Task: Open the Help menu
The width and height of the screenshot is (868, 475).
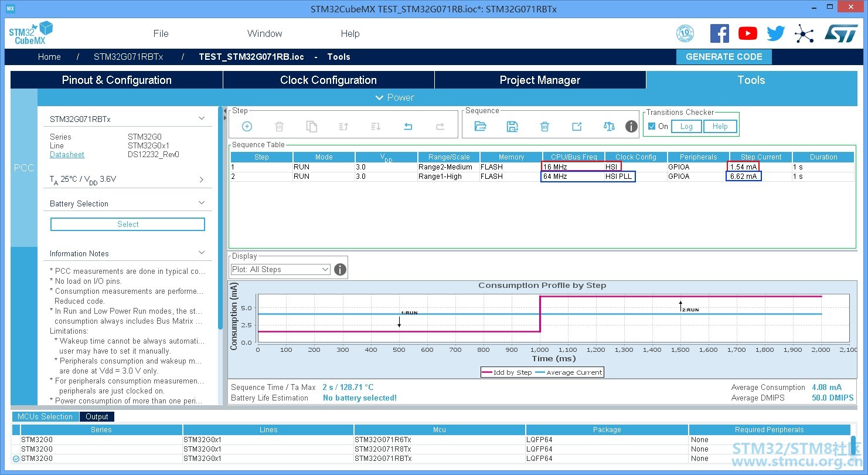Action: (350, 33)
